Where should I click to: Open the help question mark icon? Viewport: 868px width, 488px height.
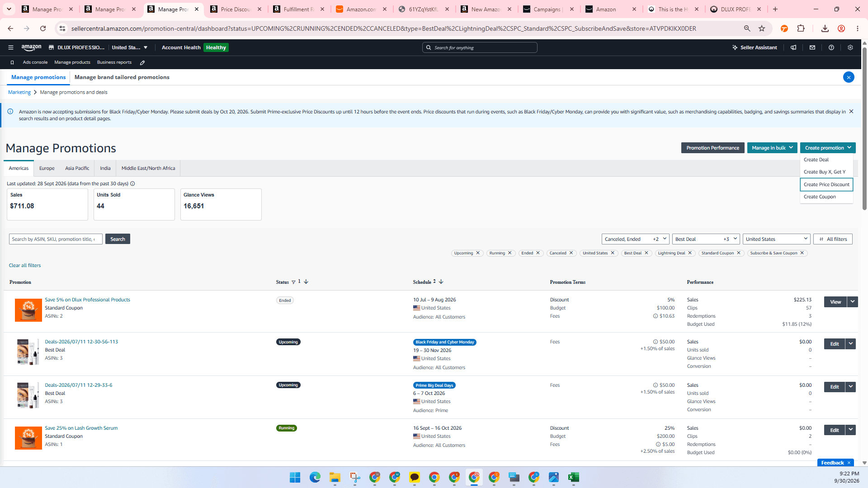(831, 47)
